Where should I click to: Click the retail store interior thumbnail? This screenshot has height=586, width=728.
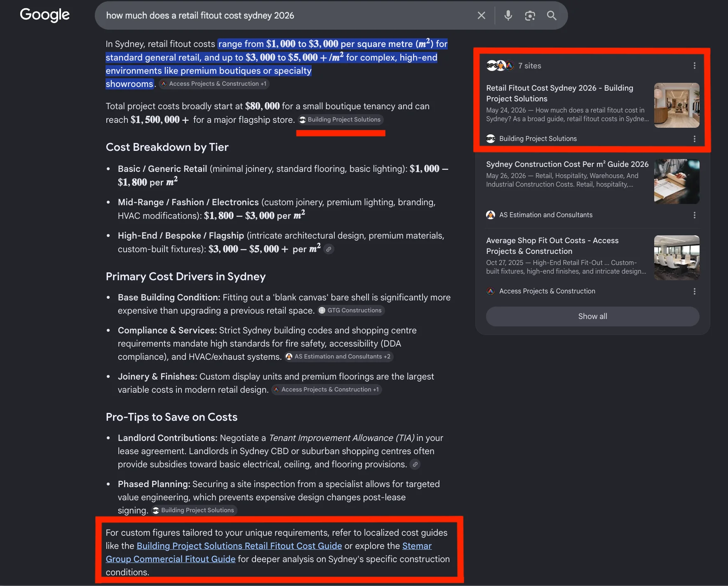point(676,105)
